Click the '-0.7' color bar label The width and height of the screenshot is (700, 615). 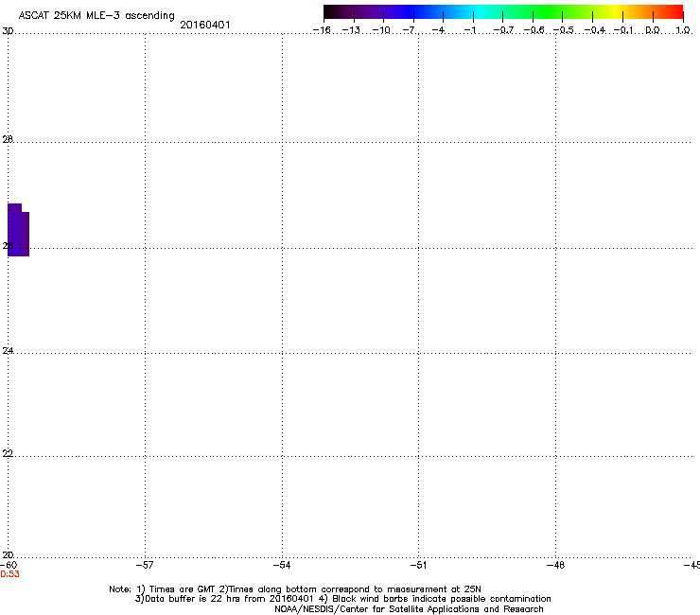(x=503, y=30)
